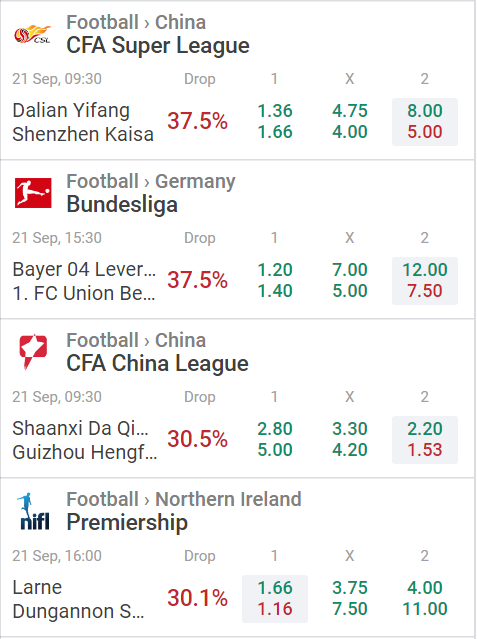
Task: Click away odds 4.00 for Dungannon Swifts
Action: [425, 588]
